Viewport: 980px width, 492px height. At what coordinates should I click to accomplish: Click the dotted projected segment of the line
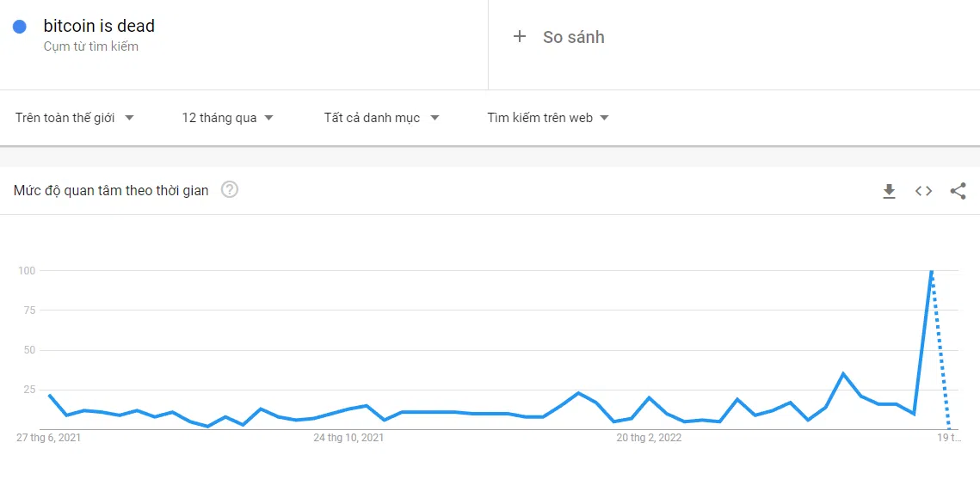tap(940, 353)
